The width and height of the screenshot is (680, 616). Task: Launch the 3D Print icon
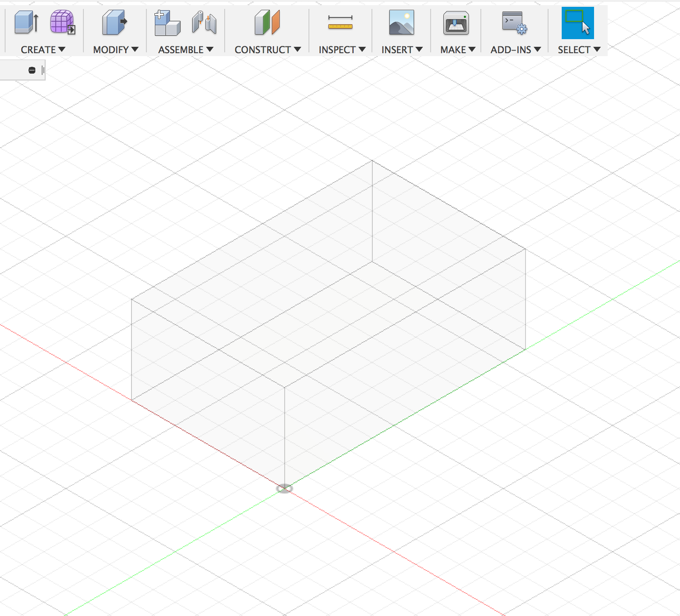456,23
